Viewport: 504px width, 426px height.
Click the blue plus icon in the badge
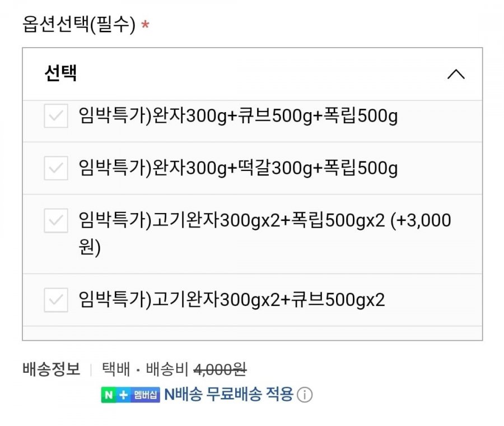click(124, 395)
